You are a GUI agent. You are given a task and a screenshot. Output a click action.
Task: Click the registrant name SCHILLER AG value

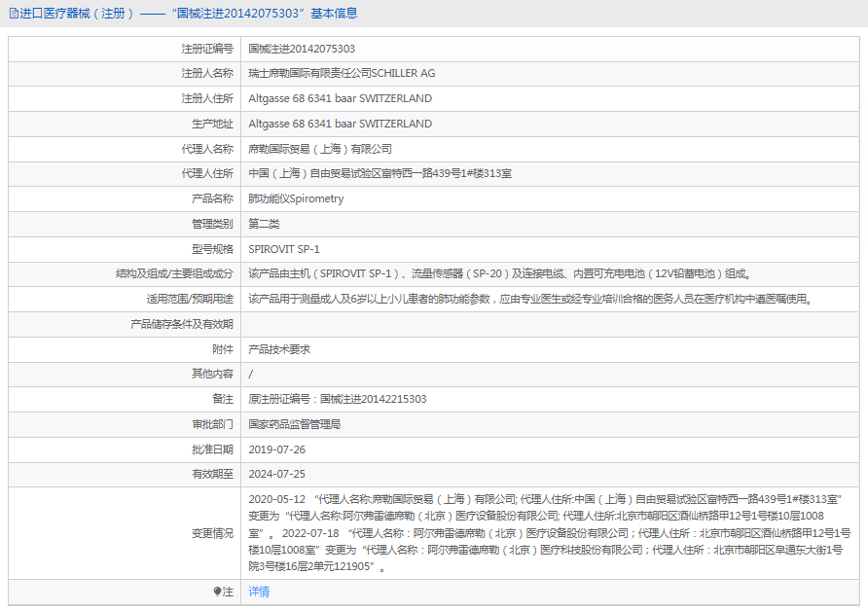(x=342, y=73)
